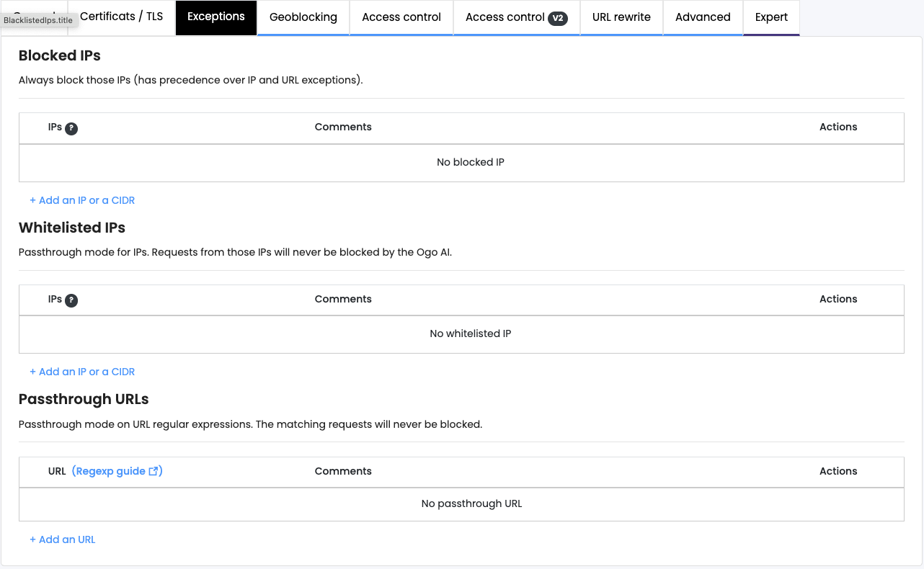Click the IPs help icon in Whitelisted IPs
Image resolution: width=924 pixels, height=569 pixels.
coord(71,300)
